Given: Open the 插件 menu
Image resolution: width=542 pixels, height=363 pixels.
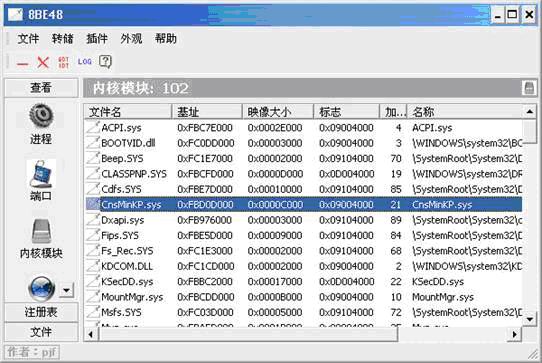Looking at the screenshot, I should 97,38.
